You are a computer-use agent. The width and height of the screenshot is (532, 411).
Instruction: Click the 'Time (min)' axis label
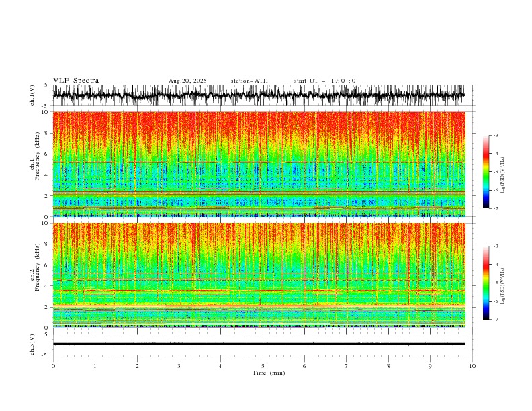pyautogui.click(x=269, y=373)
